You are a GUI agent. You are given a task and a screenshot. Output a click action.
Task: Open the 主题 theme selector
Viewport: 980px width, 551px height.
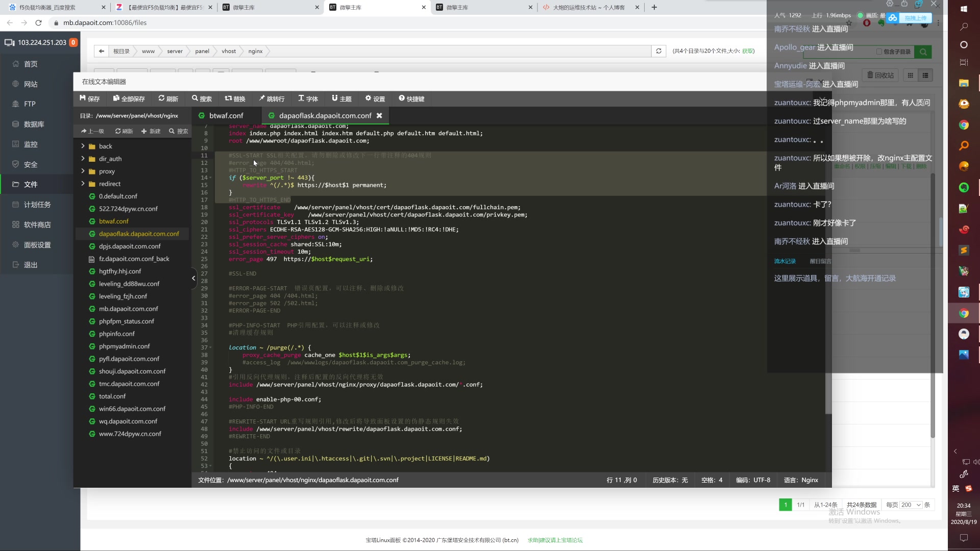pos(341,98)
